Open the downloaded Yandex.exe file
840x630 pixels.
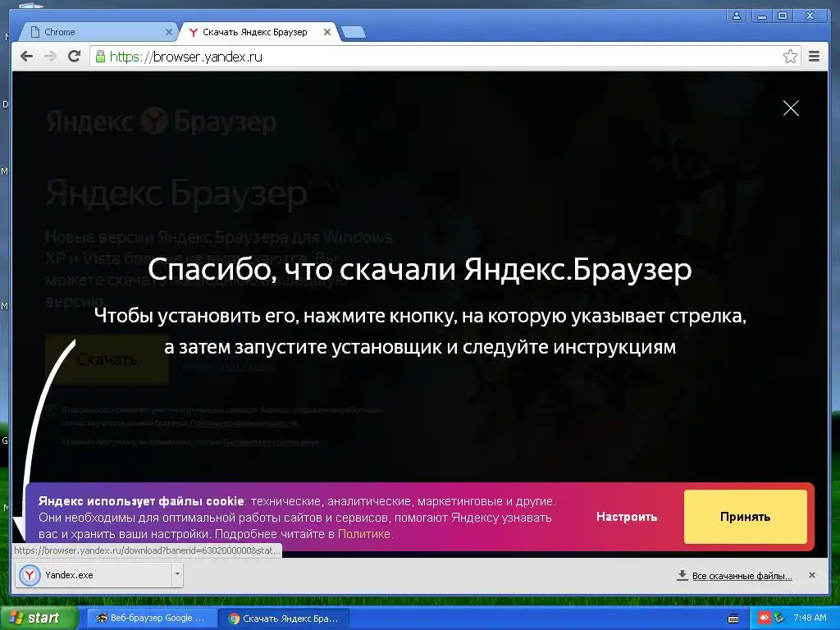[x=94, y=575]
